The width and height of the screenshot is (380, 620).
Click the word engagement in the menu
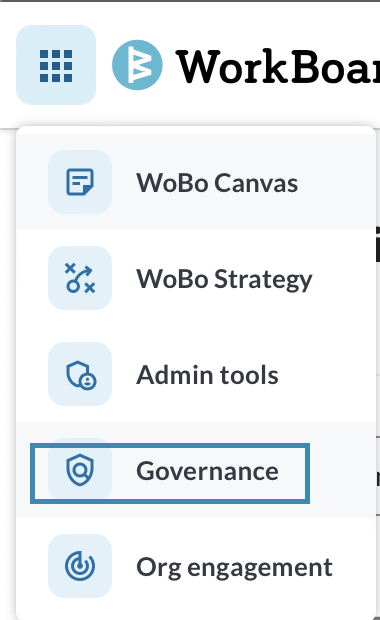pos(260,569)
